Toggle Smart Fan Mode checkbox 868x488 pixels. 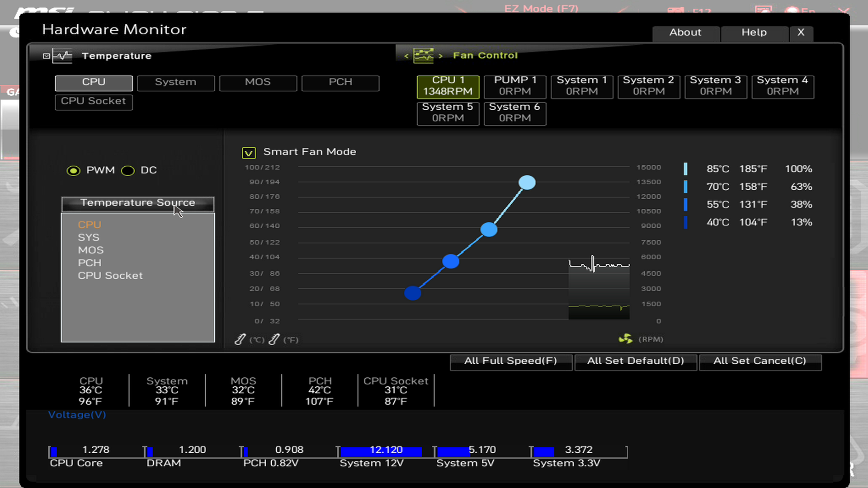[x=248, y=151]
